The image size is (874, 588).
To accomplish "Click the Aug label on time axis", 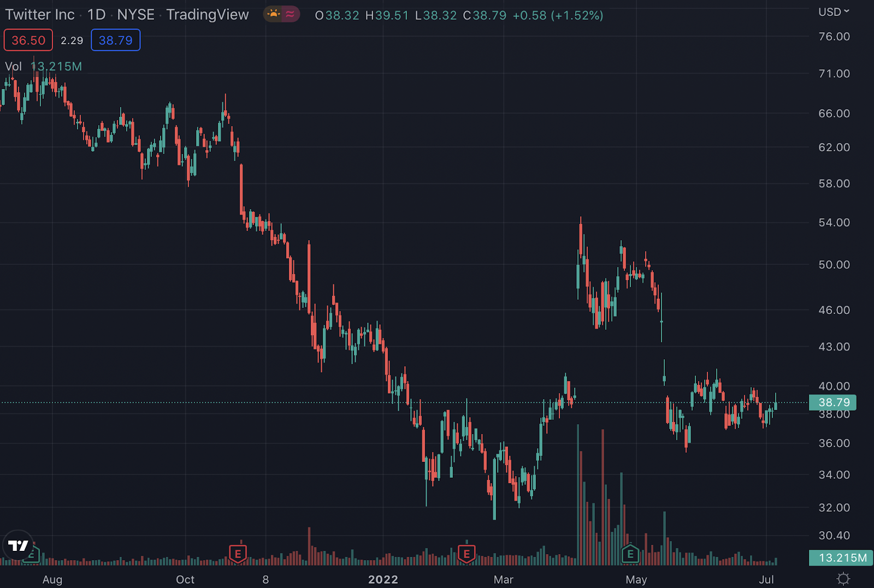I will [52, 580].
